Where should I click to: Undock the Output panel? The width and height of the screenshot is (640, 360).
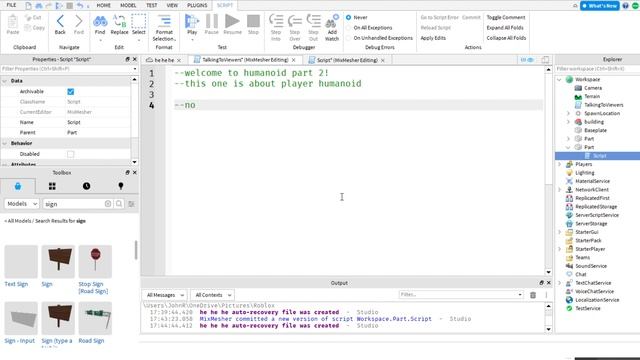(542, 282)
